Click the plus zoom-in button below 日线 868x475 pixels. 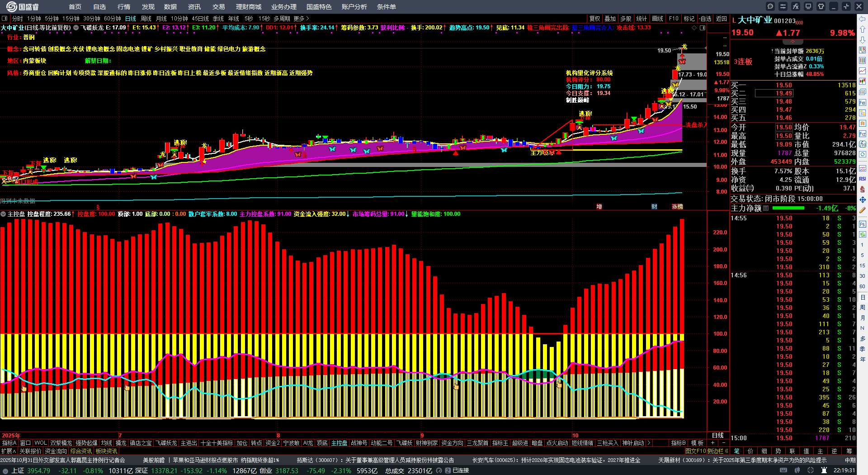[x=712, y=443]
